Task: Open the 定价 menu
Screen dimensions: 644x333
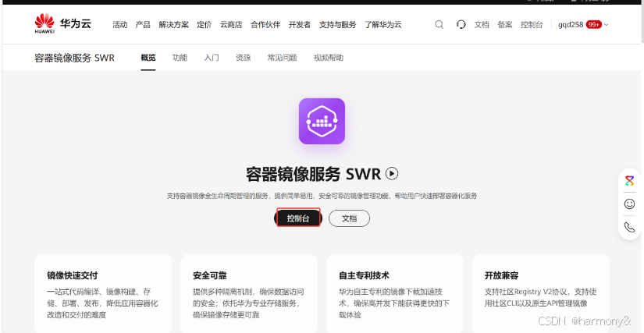Action: tap(204, 25)
